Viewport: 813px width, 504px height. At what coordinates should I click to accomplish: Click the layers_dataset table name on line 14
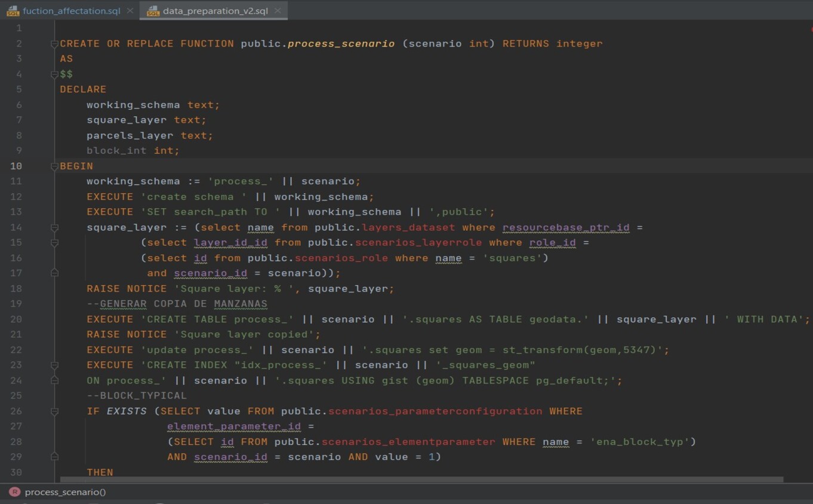click(408, 227)
